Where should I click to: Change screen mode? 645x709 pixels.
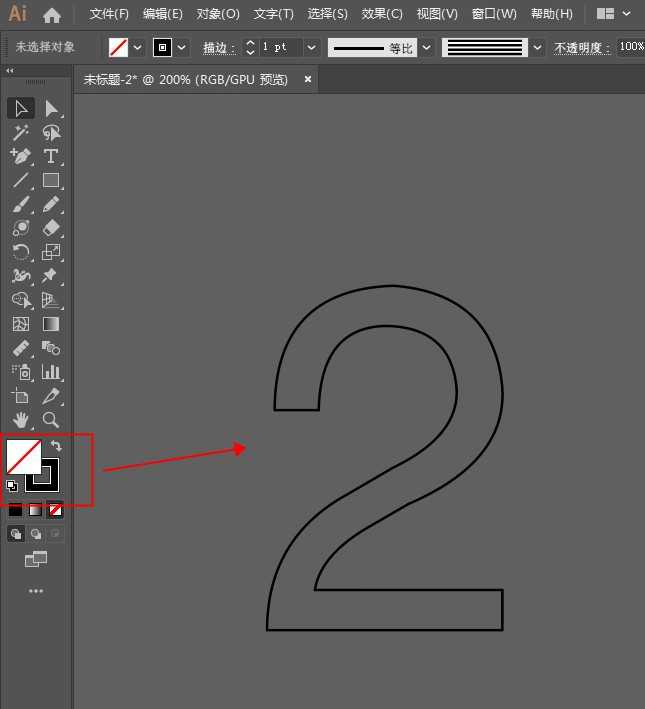(x=36, y=559)
